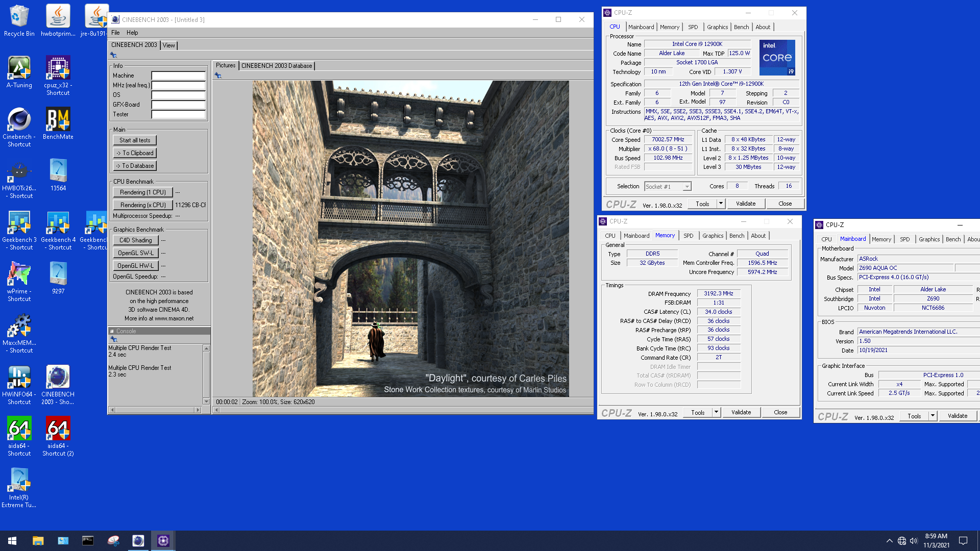Open the taskbar volume icon
Viewport: 980px width, 551px height.
pos(914,541)
